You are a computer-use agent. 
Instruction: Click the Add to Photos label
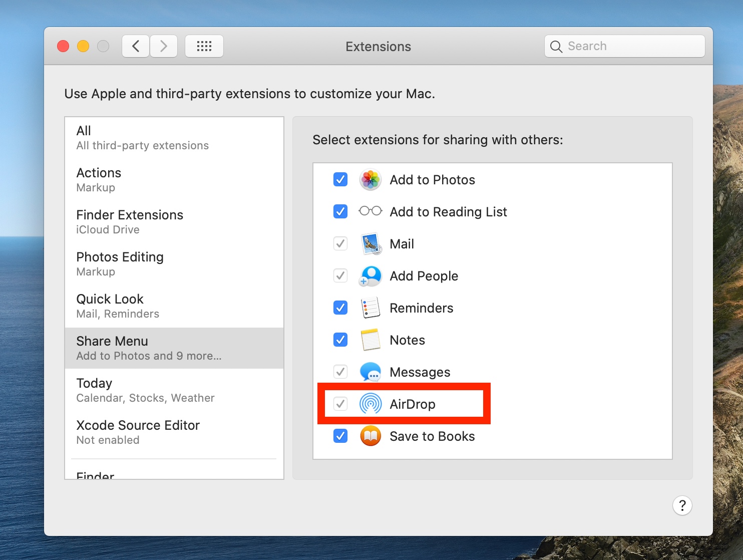click(433, 180)
